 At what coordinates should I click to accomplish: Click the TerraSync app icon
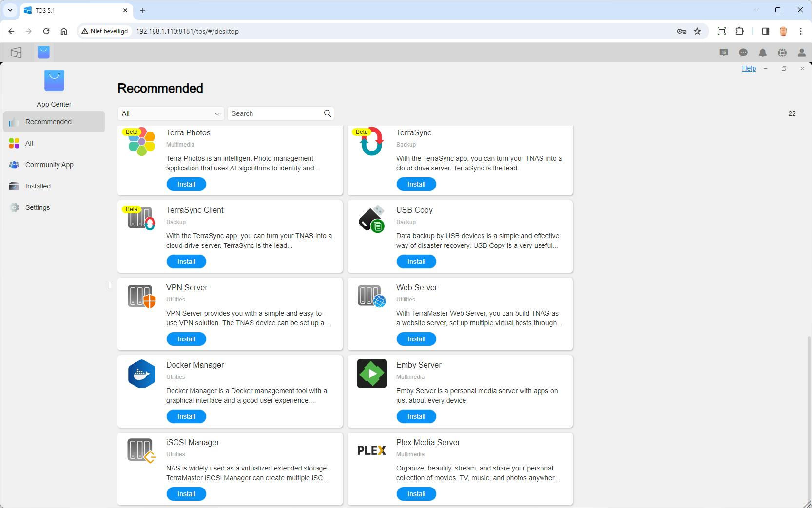[371, 142]
